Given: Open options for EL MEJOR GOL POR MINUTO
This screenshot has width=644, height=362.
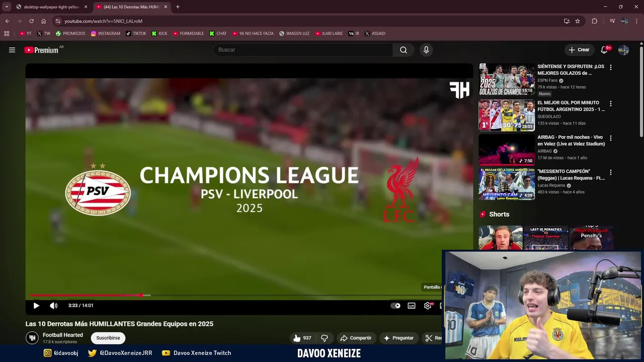Looking at the screenshot, I should 611,104.
